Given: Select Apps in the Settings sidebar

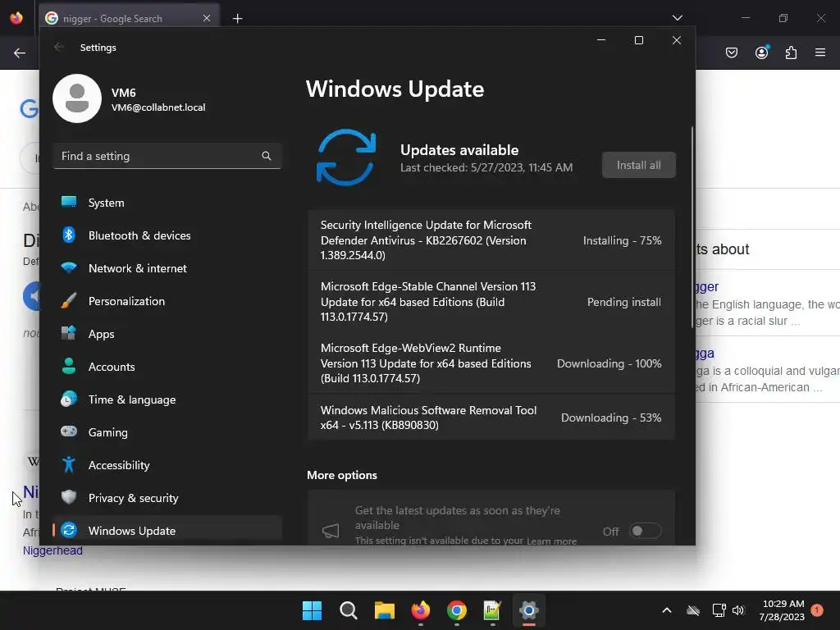Looking at the screenshot, I should coord(167,333).
